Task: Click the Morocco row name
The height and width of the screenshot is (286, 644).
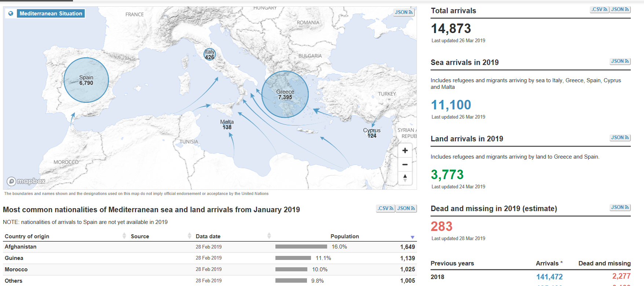Action: (x=16, y=269)
